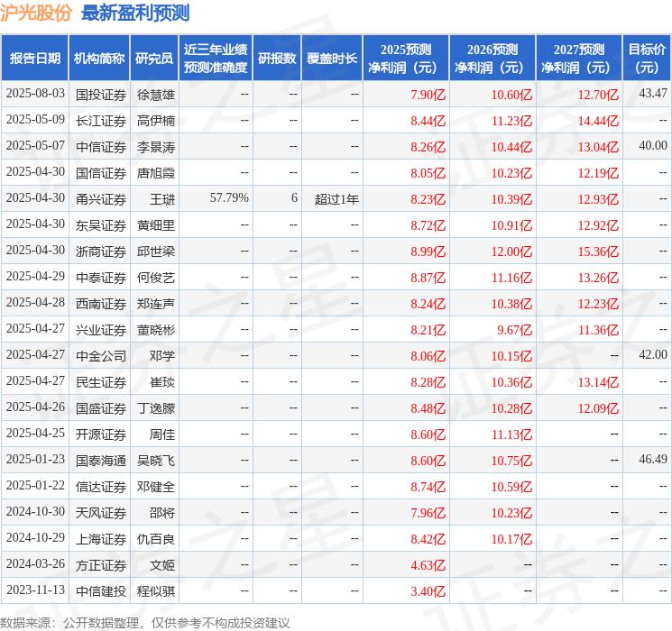Screen dimensions: 672x631
Task: Select 中金公司 institution cell
Action: click(x=101, y=356)
